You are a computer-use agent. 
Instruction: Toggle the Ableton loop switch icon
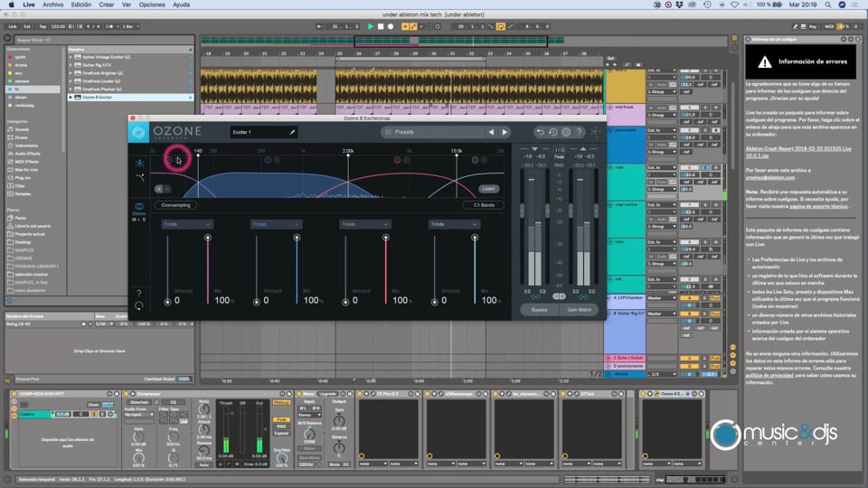pyautogui.click(x=500, y=26)
